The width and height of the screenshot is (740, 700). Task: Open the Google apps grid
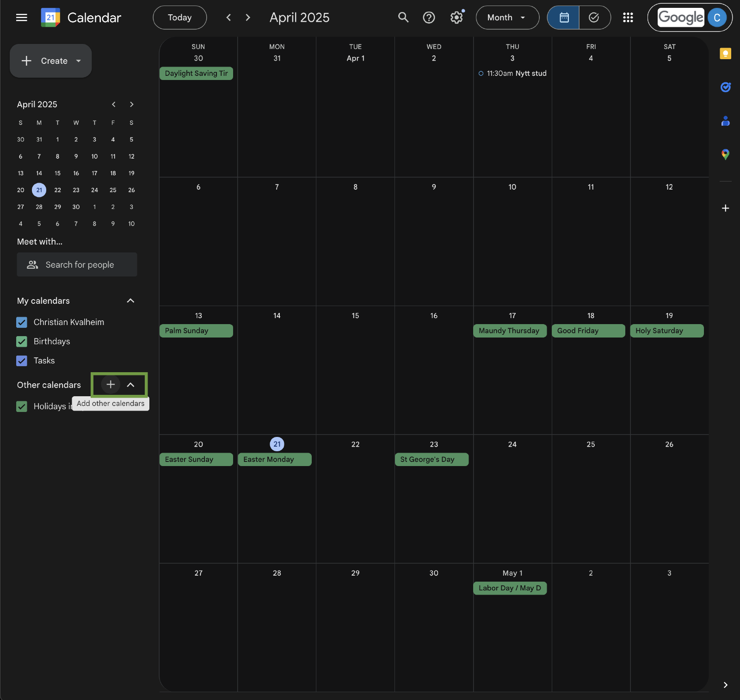(628, 18)
